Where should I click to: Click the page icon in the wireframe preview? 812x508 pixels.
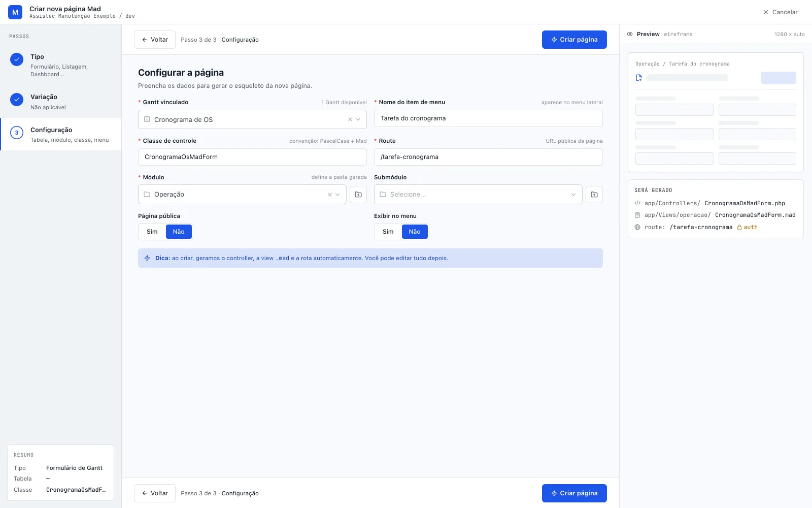pos(639,78)
